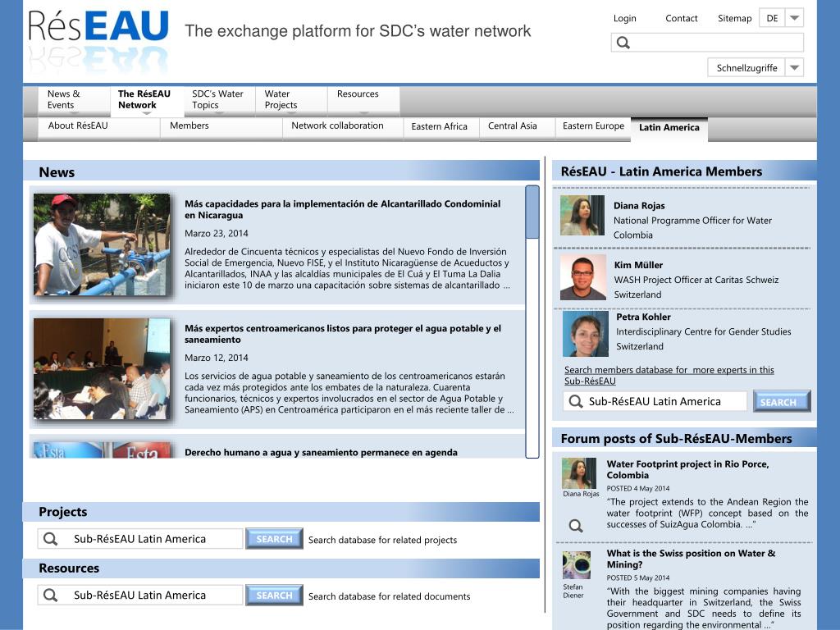Click 'Interdisciplinary Centre for Gender Studies' text
The width and height of the screenshot is (840, 630).
(703, 332)
